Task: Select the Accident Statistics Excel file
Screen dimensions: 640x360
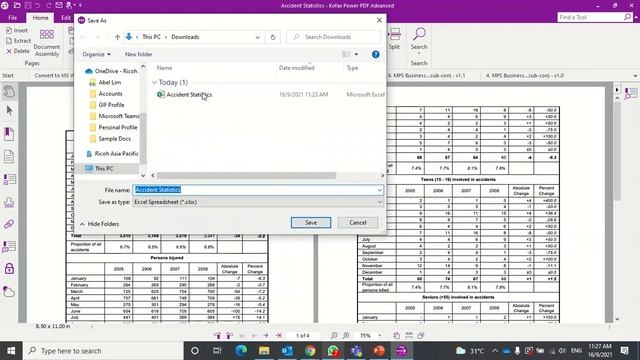Action: (x=189, y=95)
